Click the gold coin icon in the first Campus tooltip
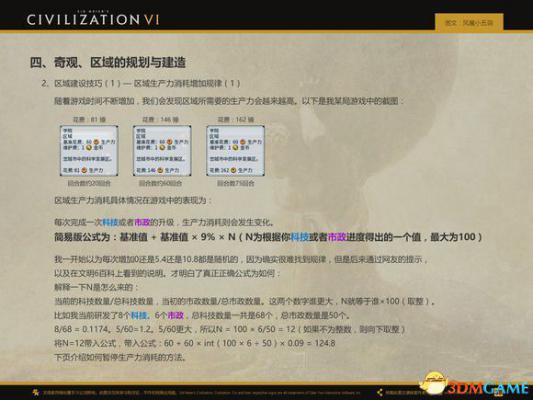Viewport: 533px width, 400px height. coord(89,148)
